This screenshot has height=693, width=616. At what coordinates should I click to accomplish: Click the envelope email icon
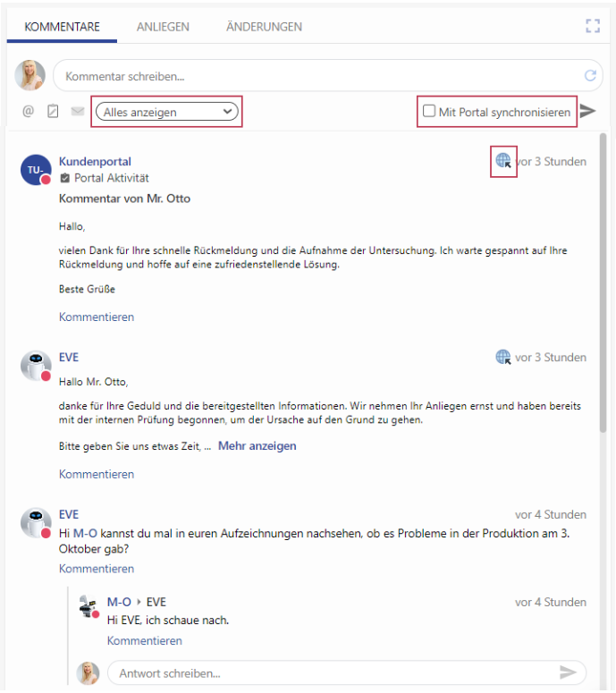click(78, 111)
